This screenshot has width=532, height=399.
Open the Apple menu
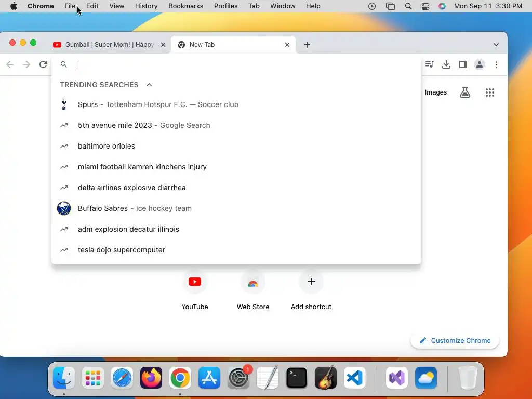click(14, 6)
